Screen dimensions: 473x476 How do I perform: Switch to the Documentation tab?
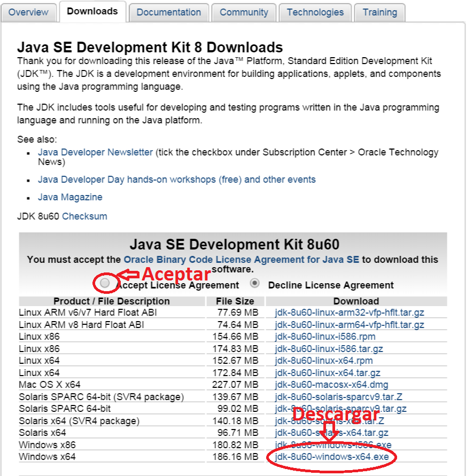click(169, 12)
